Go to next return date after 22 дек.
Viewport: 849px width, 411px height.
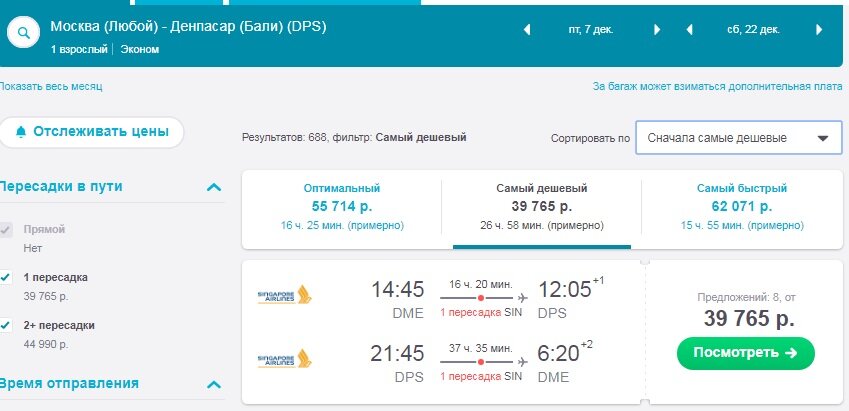(x=819, y=30)
